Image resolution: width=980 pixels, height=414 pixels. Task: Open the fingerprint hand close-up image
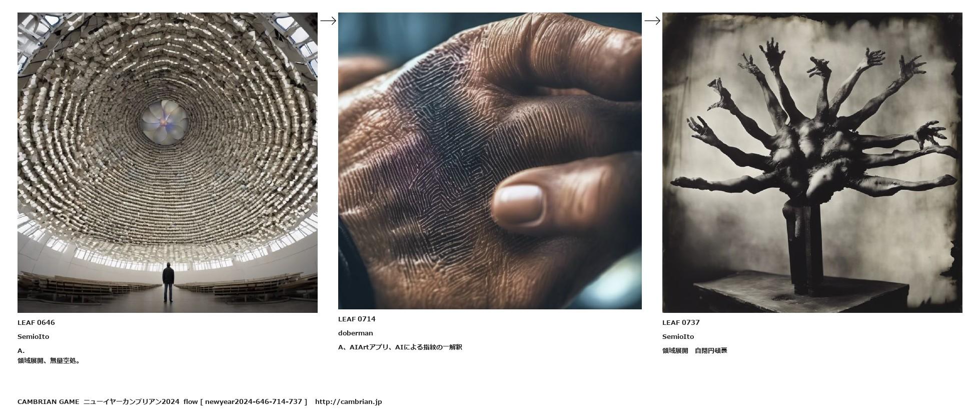(x=490, y=161)
